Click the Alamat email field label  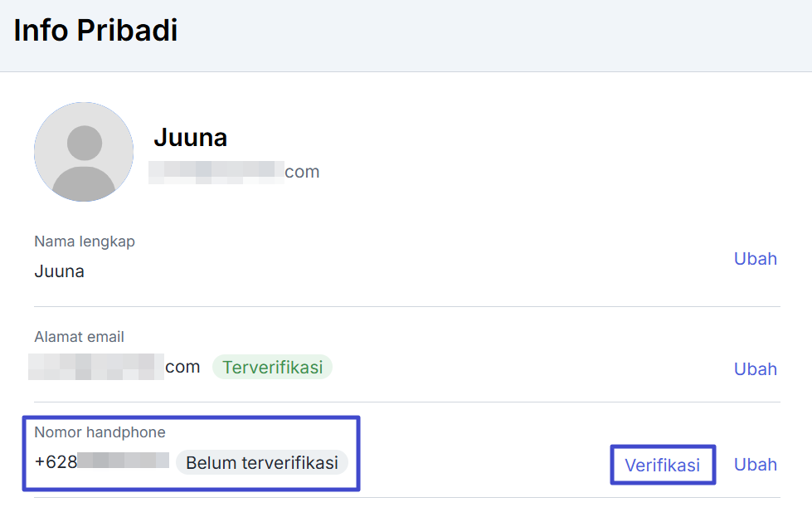(79, 337)
